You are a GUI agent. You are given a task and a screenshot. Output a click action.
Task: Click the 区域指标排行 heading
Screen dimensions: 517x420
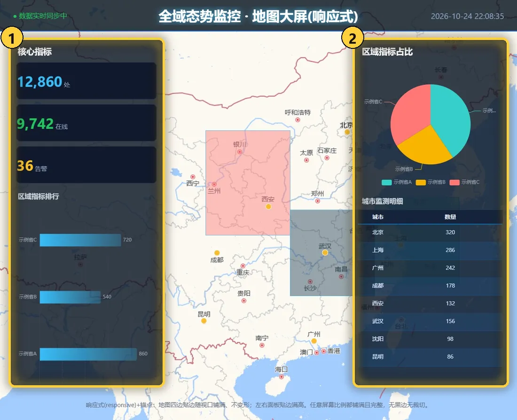tap(39, 196)
